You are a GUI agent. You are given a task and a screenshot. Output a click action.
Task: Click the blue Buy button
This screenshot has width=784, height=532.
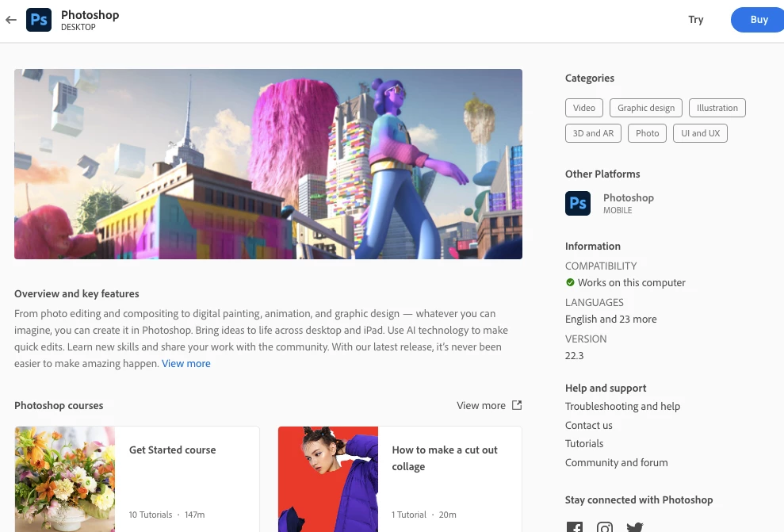(758, 20)
